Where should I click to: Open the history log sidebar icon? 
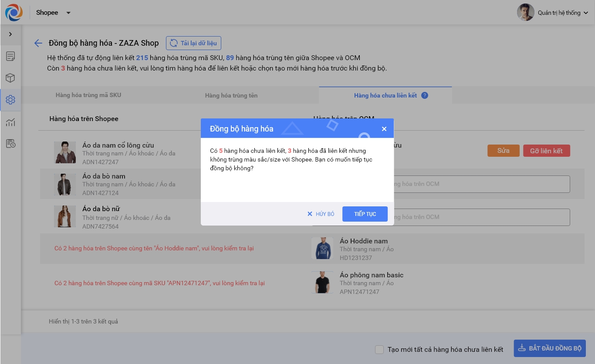tap(10, 144)
